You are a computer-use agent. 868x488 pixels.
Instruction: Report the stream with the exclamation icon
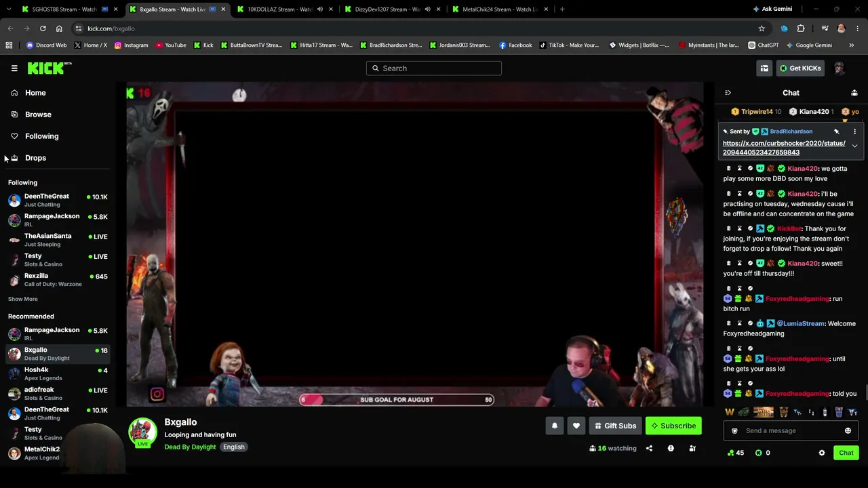pyautogui.click(x=671, y=448)
